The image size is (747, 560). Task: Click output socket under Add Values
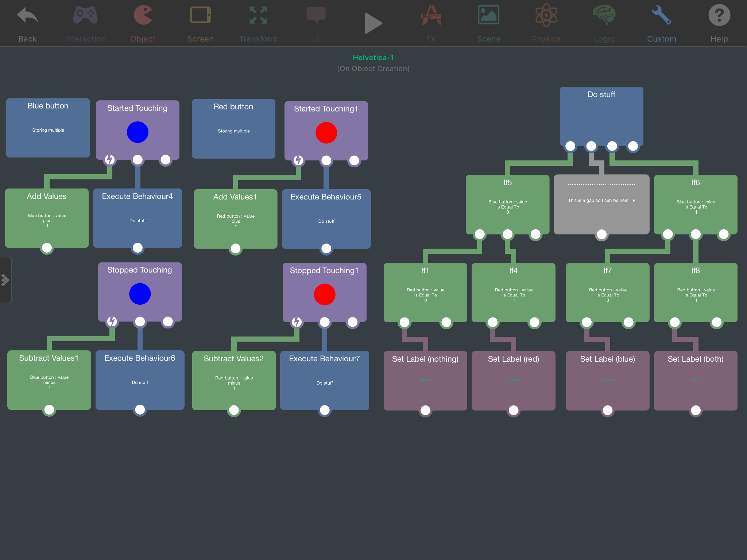pyautogui.click(x=47, y=248)
